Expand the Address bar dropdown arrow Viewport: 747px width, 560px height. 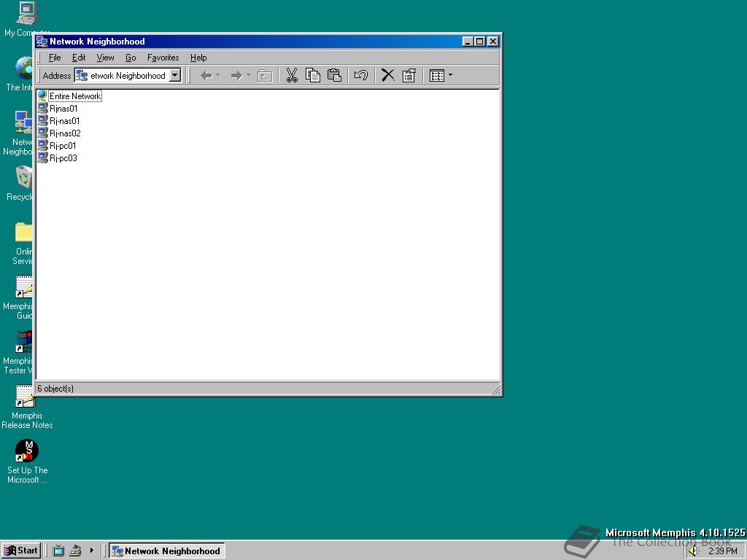coord(175,75)
